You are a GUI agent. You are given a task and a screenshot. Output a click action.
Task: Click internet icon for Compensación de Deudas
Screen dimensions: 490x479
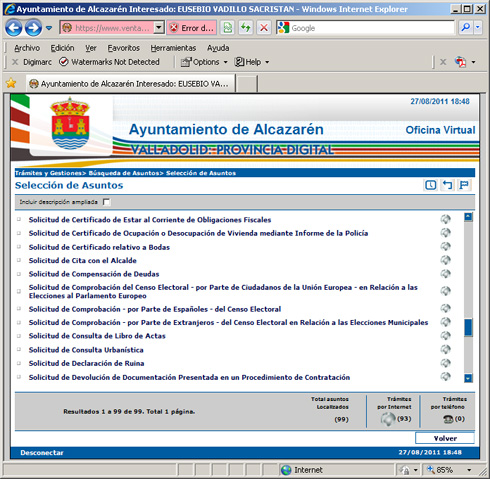coord(446,274)
